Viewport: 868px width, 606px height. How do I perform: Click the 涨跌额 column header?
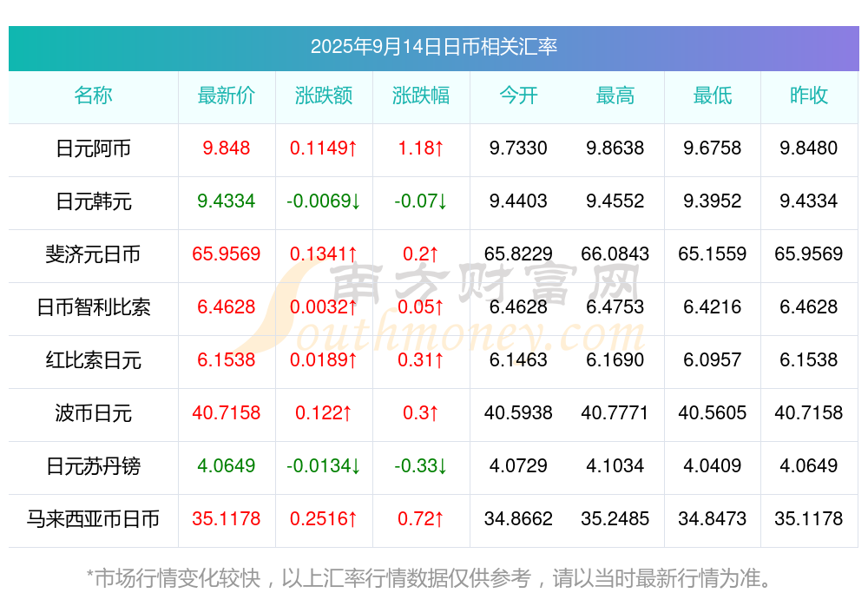pyautogui.click(x=324, y=96)
